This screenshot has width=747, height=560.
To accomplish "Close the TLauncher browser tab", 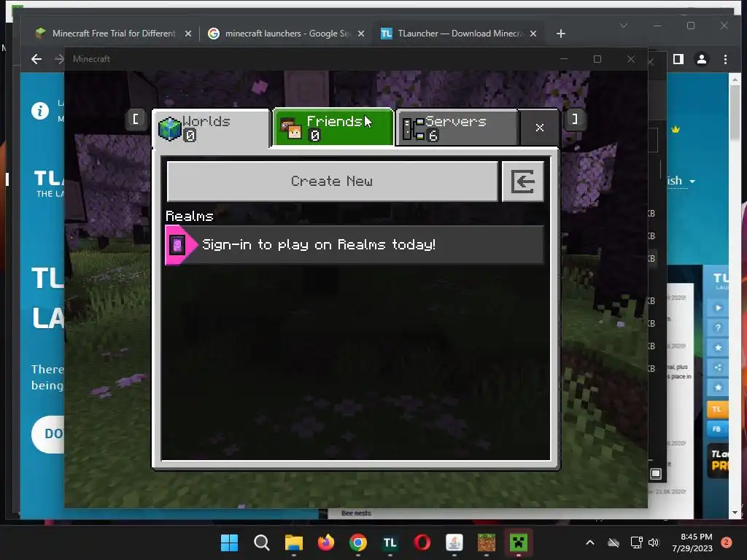I will tap(533, 34).
